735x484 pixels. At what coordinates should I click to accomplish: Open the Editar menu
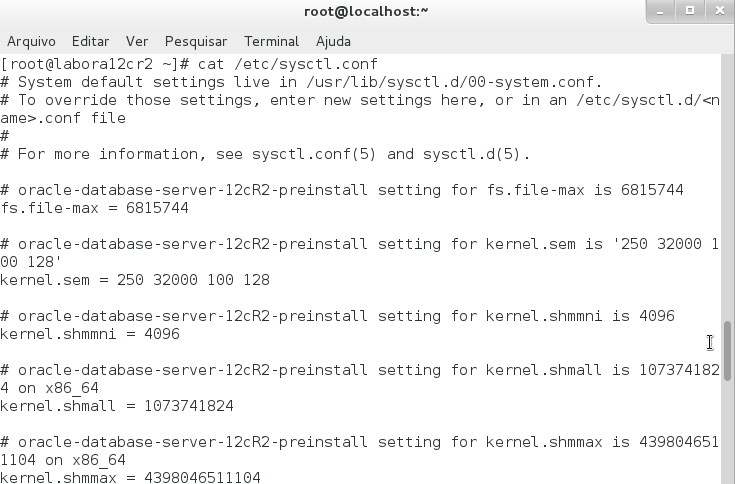(90, 41)
